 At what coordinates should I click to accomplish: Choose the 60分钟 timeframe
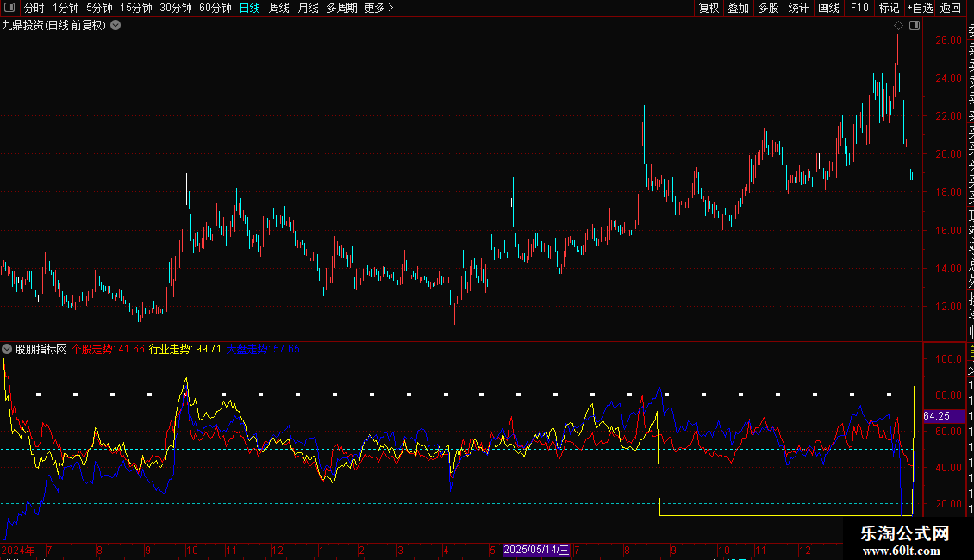215,8
